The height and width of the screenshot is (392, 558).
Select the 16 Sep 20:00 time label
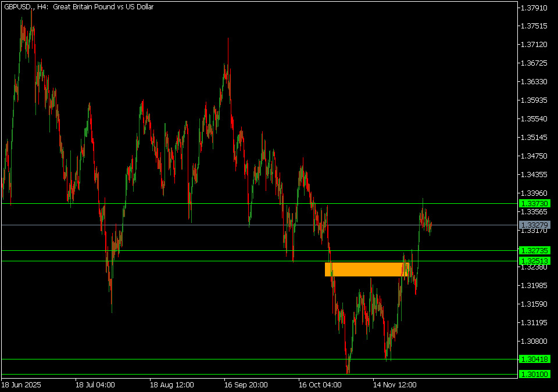coord(245,384)
